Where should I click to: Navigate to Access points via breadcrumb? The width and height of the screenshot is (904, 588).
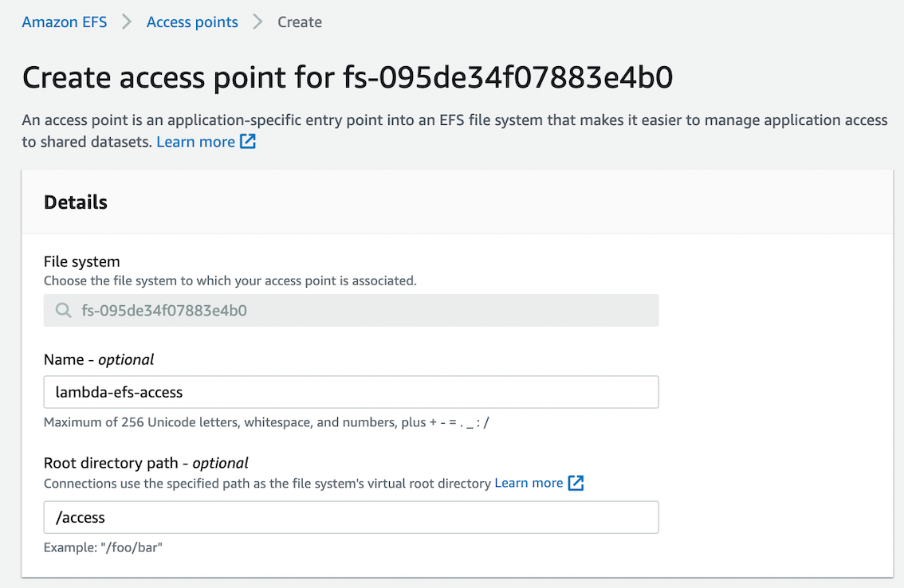point(191,22)
